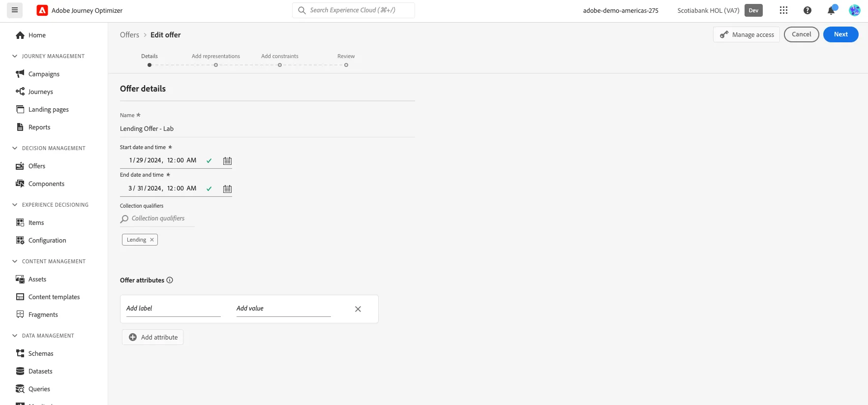Viewport: 868px width, 405px height.
Task: Click the Cancel button
Action: click(x=802, y=34)
